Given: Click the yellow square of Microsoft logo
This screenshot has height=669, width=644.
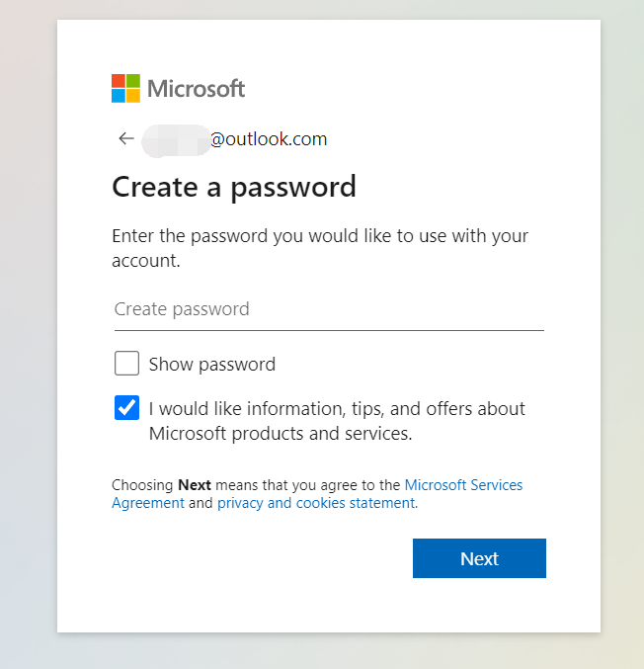Looking at the screenshot, I should point(133,96).
